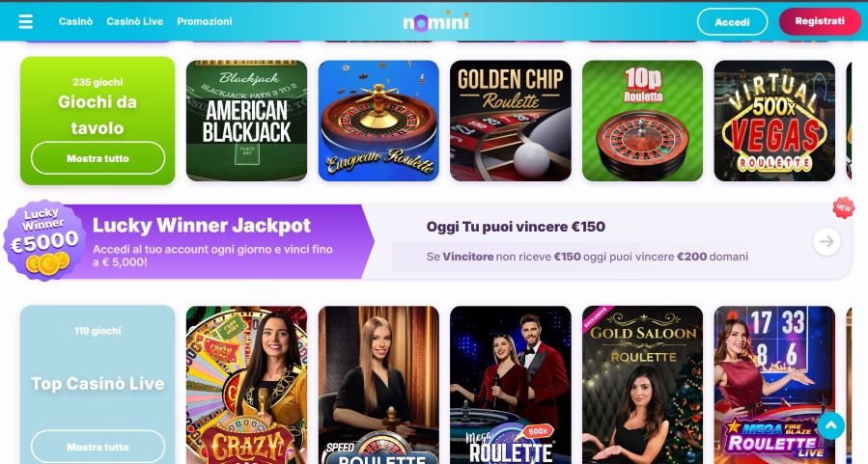Launch the American Blackjack game

(x=246, y=121)
